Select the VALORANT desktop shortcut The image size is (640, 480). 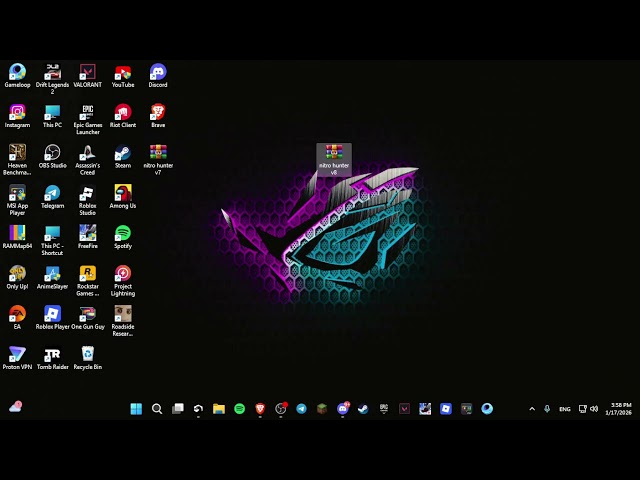click(x=87, y=76)
